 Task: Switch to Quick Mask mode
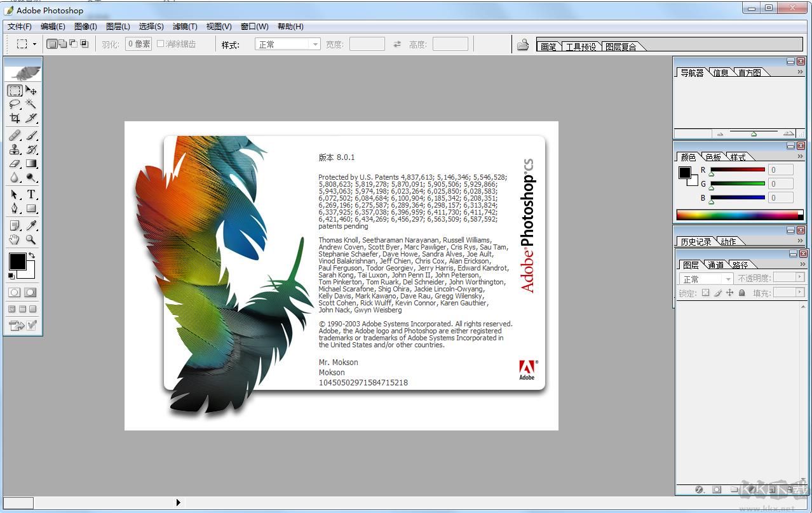click(30, 293)
